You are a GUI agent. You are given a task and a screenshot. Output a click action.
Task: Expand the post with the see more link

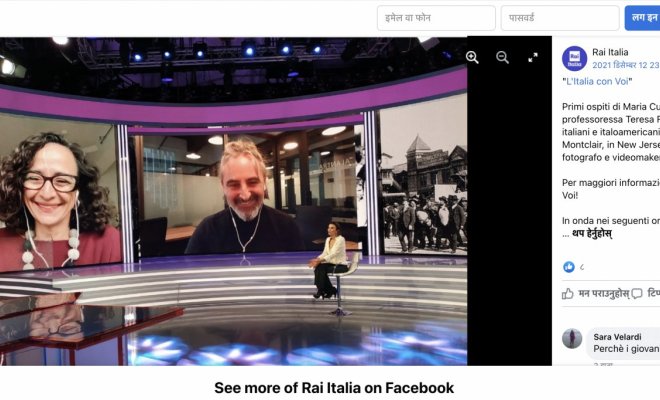click(592, 233)
